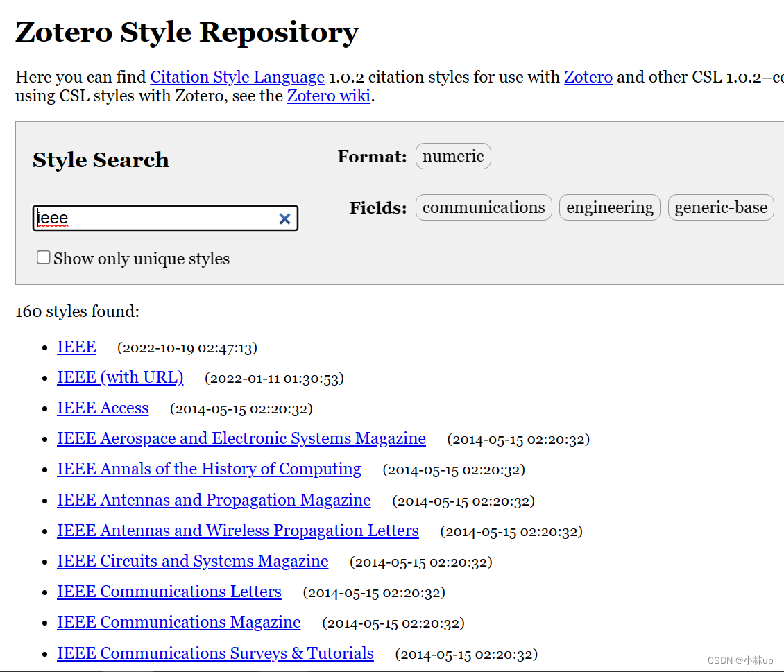Open IEEE Communications Surveys & Tutorials style
This screenshot has height=672, width=784.
(x=216, y=653)
